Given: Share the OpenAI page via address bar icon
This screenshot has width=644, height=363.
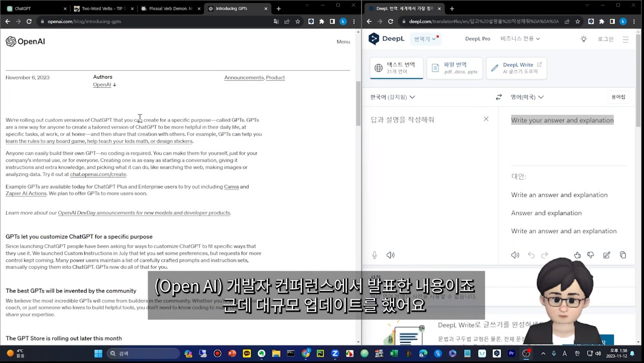Looking at the screenshot, I should (287, 22).
